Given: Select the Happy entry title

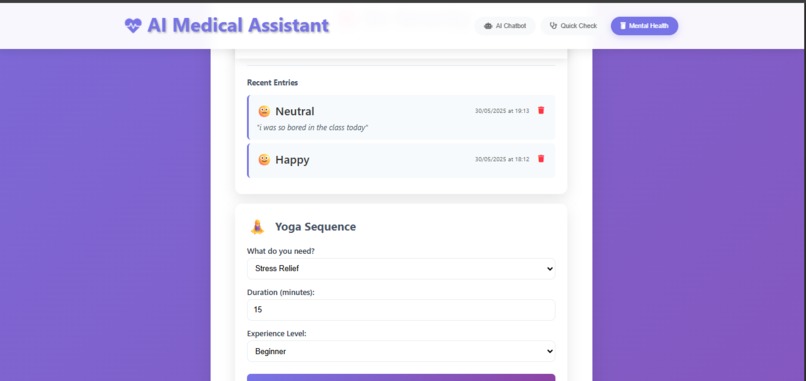Looking at the screenshot, I should pos(292,159).
